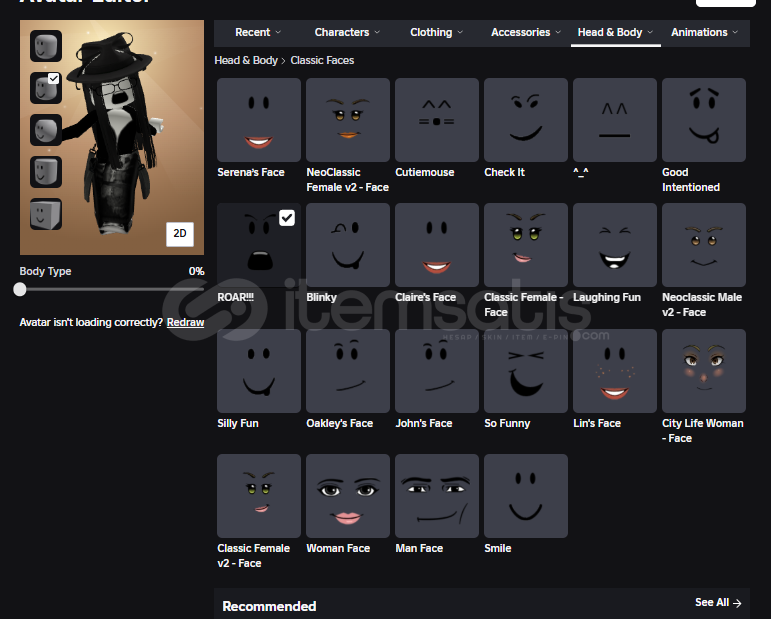The width and height of the screenshot is (771, 619).
Task: Pick Neoclassic Male v2 - Face
Action: pos(704,245)
